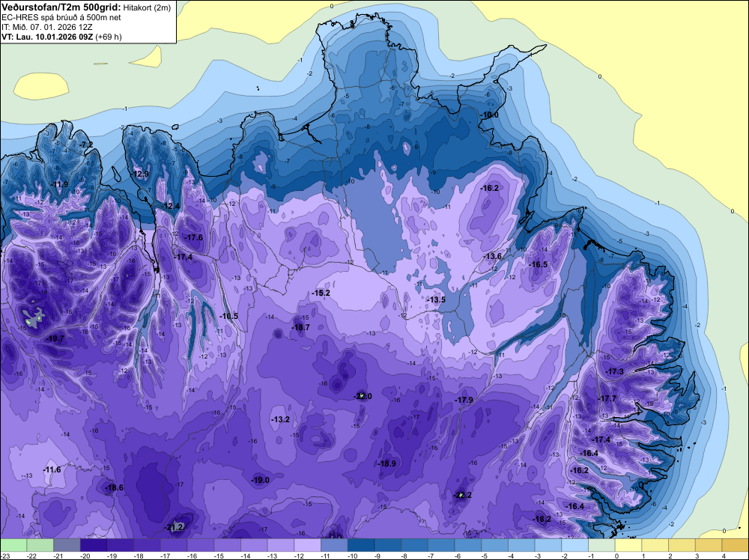Click the -19.0 temperature reading
Viewport: 749px width, 560px height.
tap(261, 481)
